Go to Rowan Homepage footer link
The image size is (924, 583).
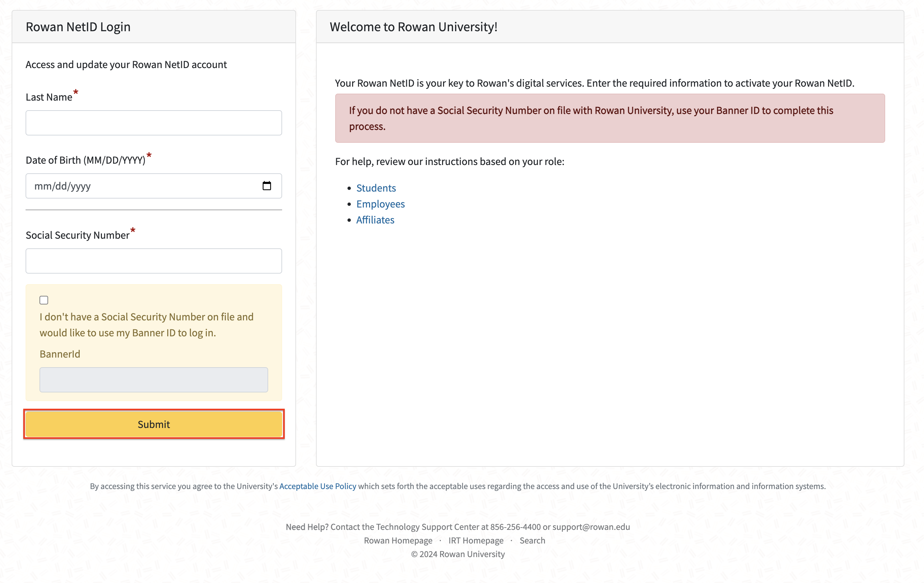(x=398, y=541)
